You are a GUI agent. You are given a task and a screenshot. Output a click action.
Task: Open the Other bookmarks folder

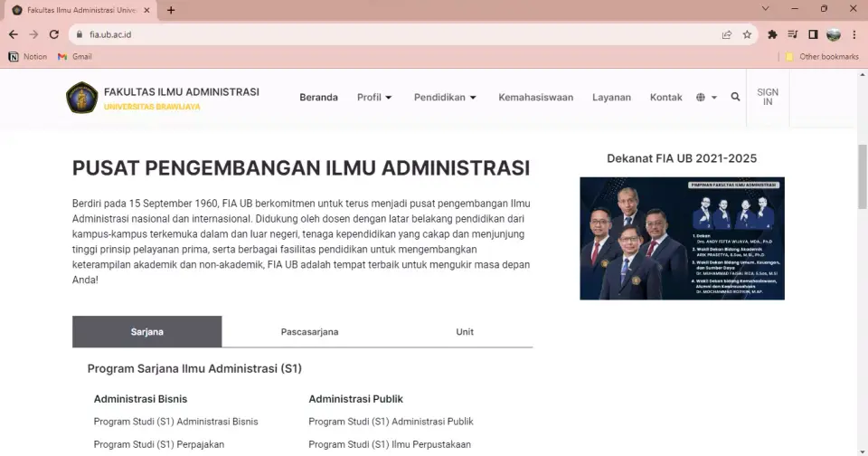(822, 56)
